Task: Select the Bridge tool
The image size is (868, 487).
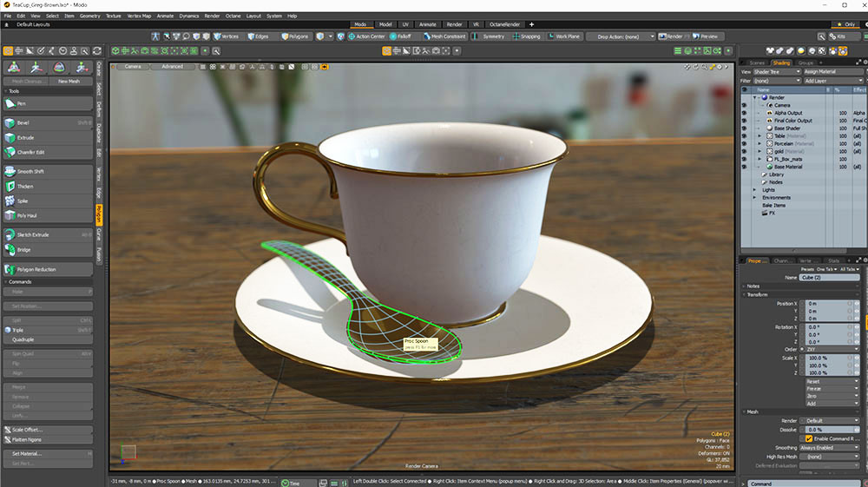Action: (48, 250)
